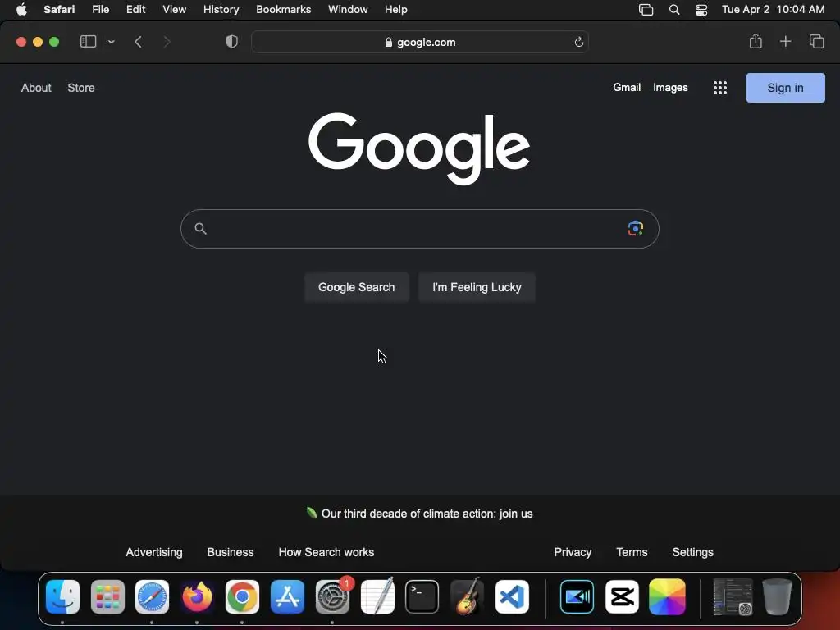The height and width of the screenshot is (630, 840).
Task: Open the Help menu
Action: tap(396, 10)
